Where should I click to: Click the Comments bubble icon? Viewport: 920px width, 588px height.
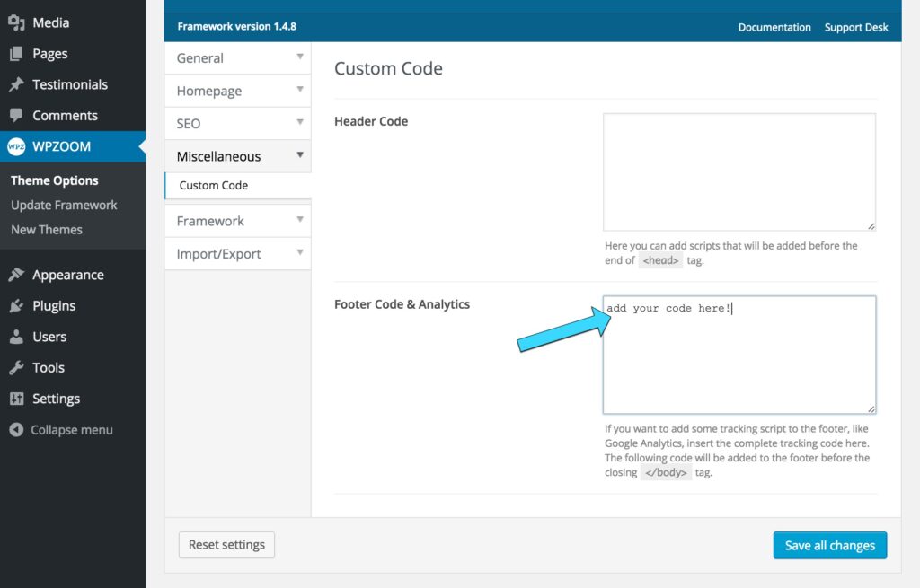point(16,116)
